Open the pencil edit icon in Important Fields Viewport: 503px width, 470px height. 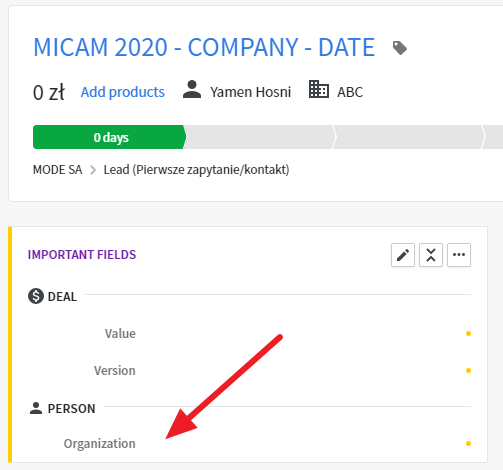(x=403, y=255)
